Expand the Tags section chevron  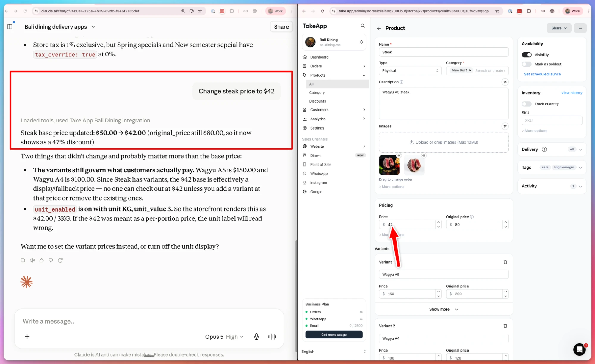coord(580,168)
